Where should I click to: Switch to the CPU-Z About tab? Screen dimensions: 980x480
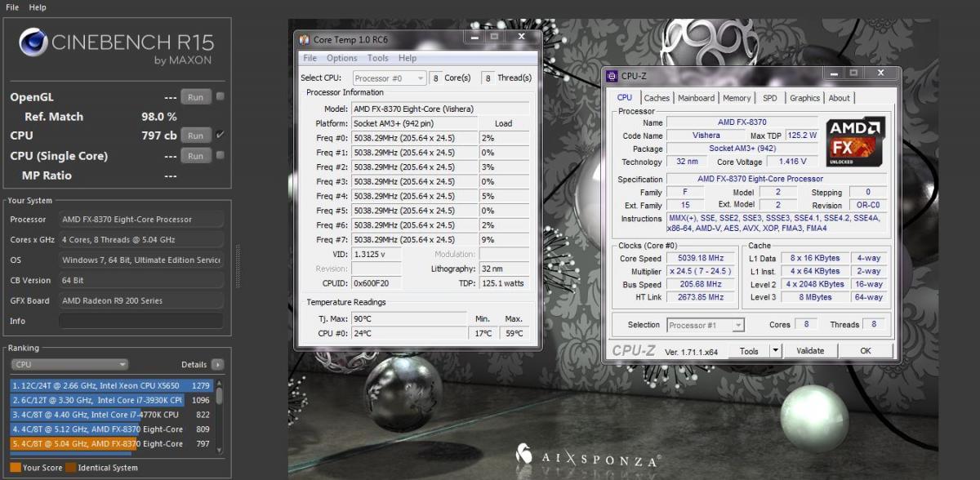[x=840, y=98]
